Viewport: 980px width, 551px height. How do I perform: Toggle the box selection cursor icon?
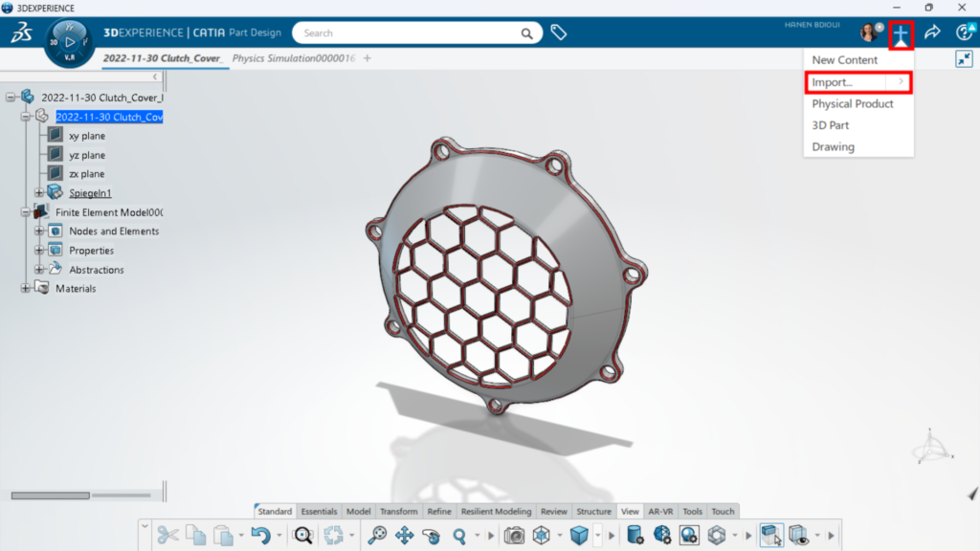pyautogui.click(x=772, y=536)
